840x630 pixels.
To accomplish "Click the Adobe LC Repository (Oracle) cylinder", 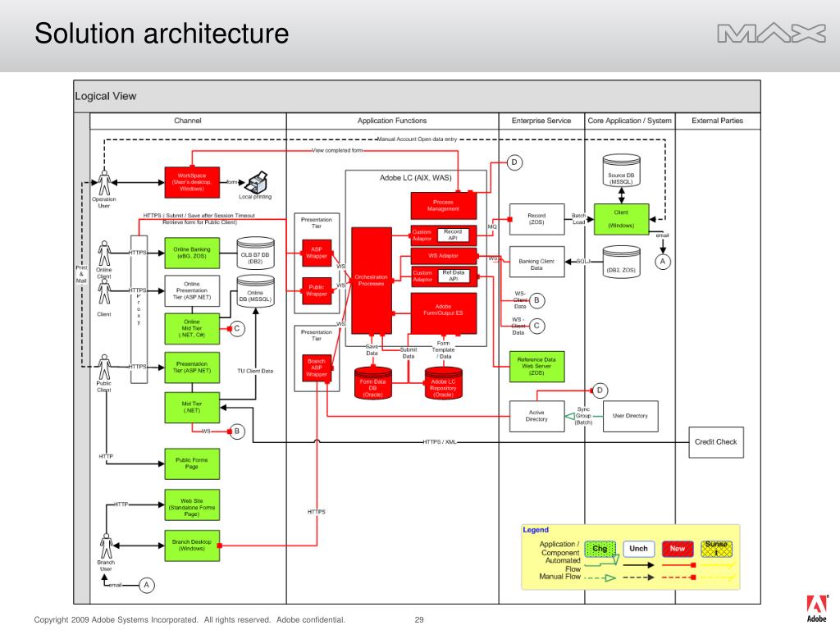I will click(x=444, y=382).
